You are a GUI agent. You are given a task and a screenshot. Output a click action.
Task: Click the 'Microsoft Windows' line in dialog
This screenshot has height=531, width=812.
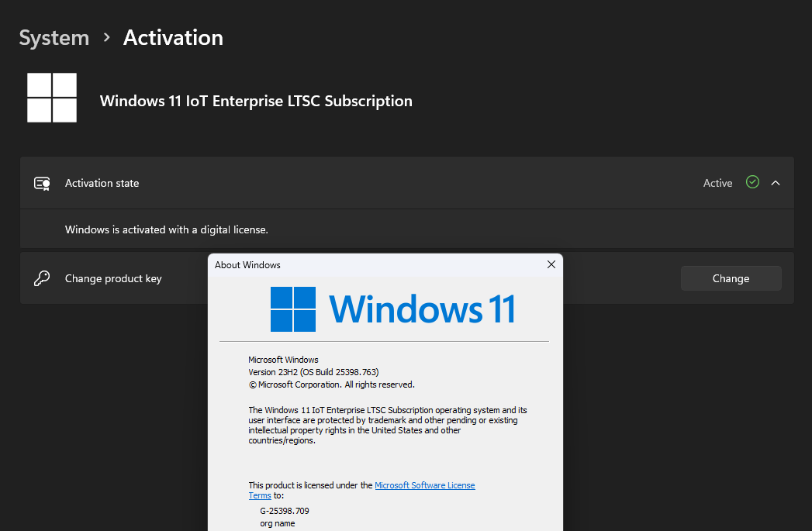tap(283, 360)
